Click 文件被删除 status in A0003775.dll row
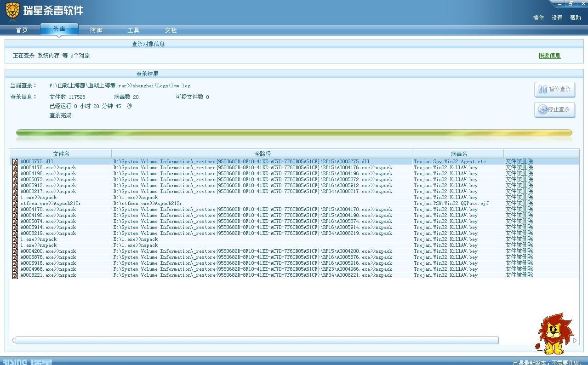The height and width of the screenshot is (365, 588). 519,162
